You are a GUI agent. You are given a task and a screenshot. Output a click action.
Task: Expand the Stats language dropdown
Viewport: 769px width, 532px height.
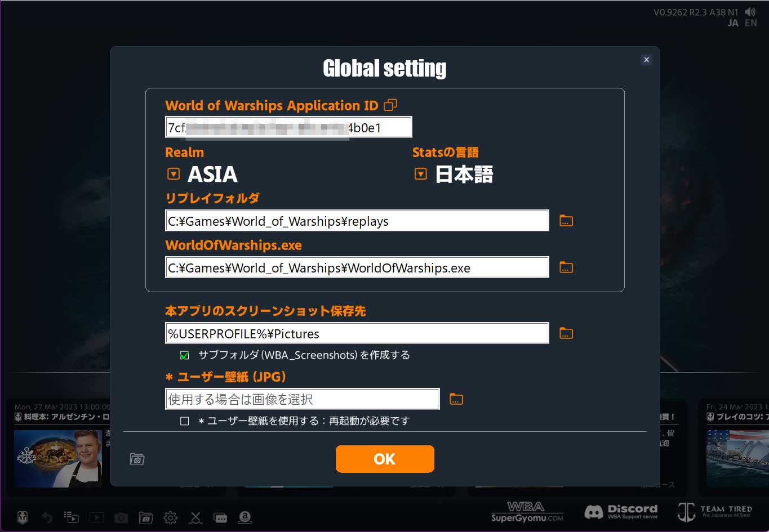[x=420, y=174]
